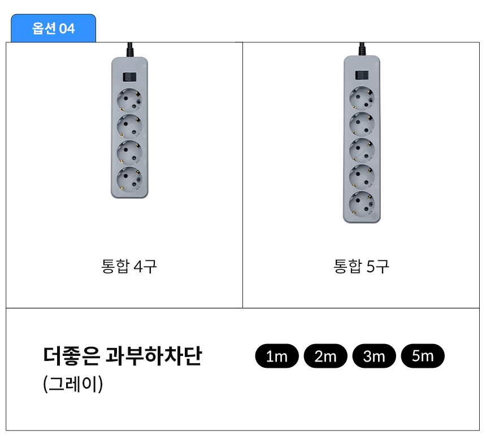Click the bottom socket of the 4-socket strip

tap(129, 180)
